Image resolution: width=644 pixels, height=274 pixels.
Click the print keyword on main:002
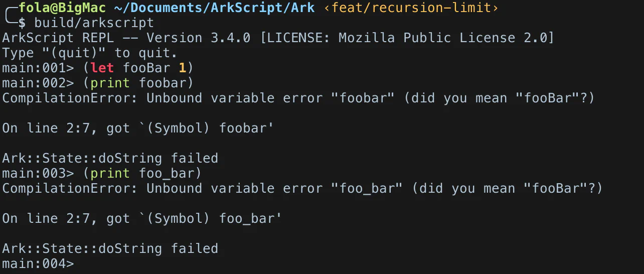click(110, 83)
